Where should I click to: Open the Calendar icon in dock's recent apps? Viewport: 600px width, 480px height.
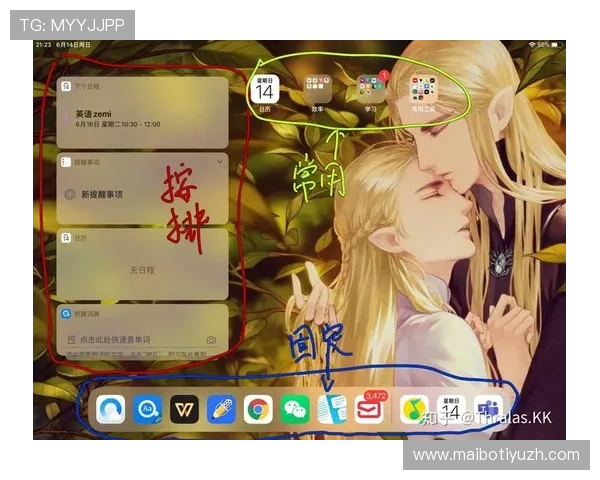451,409
